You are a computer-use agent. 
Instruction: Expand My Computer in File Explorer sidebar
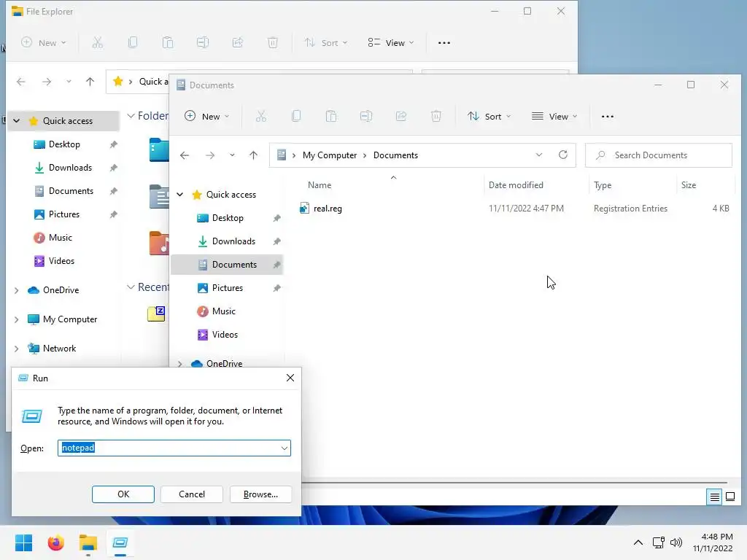click(x=17, y=319)
